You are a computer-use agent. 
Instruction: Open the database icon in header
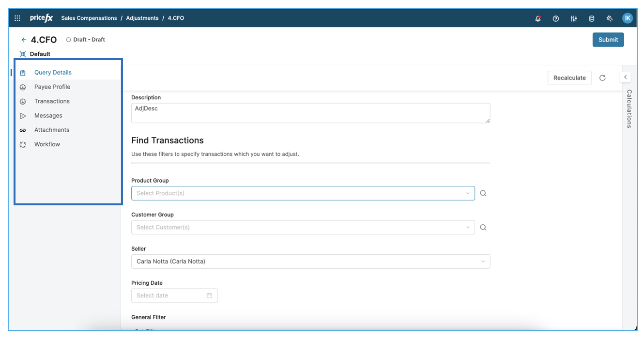(x=592, y=18)
